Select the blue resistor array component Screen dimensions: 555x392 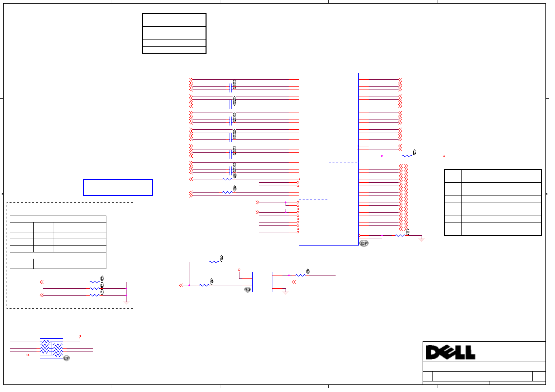tap(51, 348)
